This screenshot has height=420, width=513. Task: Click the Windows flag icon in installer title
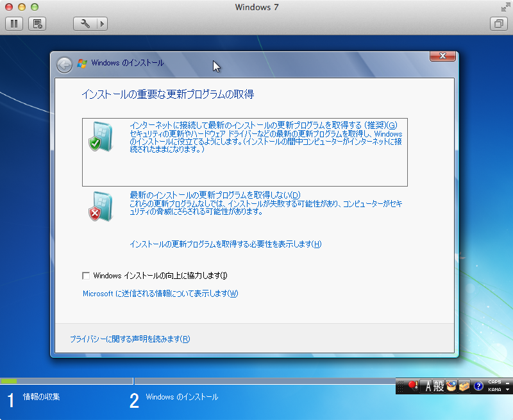coord(82,63)
